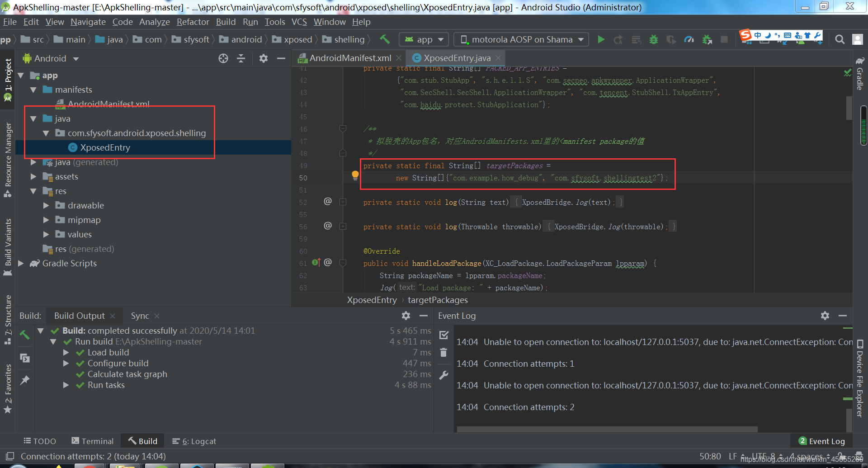Switch to AndroidManifest.xml editor tab

[350, 58]
